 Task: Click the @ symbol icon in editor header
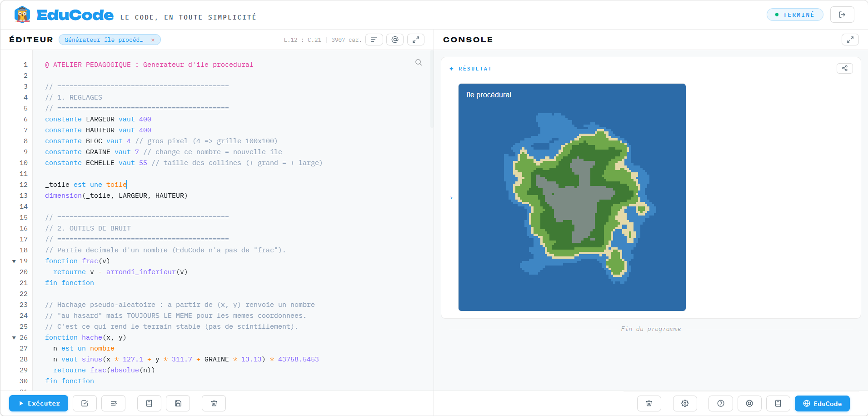tap(395, 40)
